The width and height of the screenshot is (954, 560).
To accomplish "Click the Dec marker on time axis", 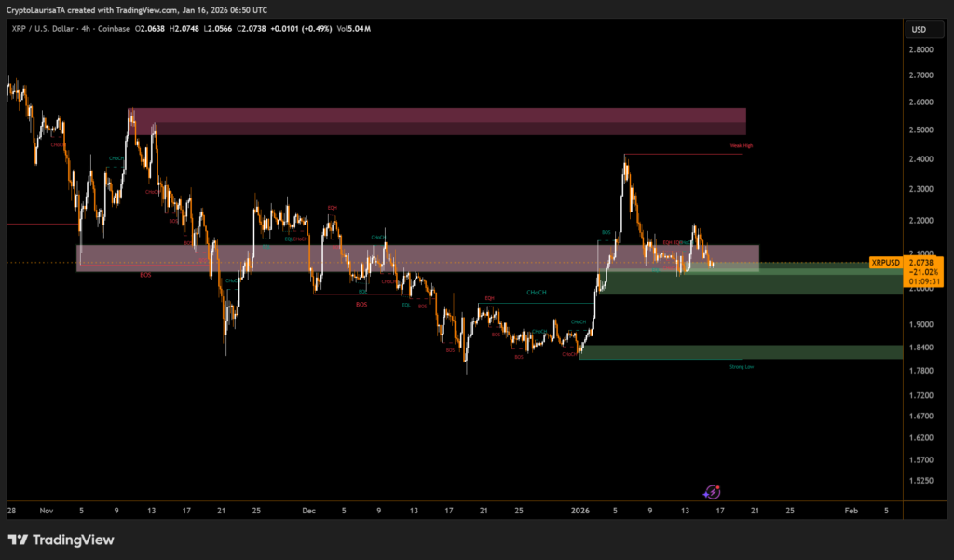I will point(309,511).
